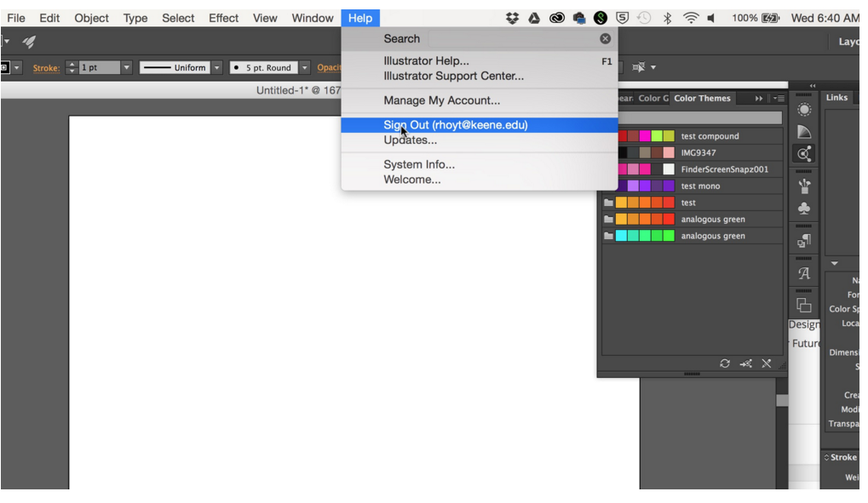The width and height of the screenshot is (868, 503).
Task: Open the View menu
Action: 265,18
